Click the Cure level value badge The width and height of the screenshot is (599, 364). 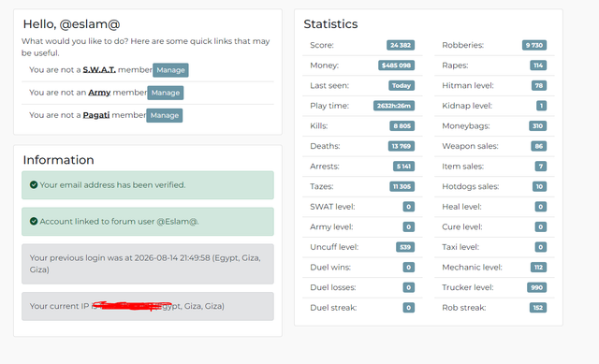(x=541, y=227)
